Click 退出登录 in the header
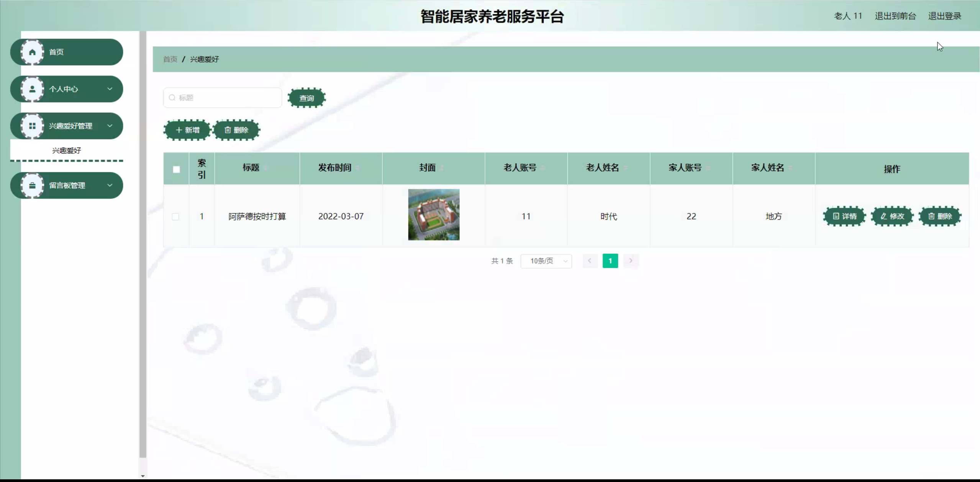 (944, 16)
